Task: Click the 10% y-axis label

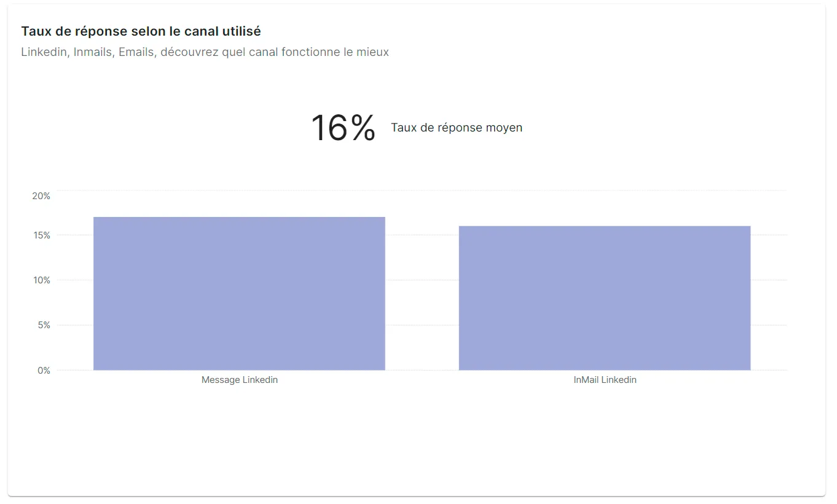Action: click(x=41, y=280)
